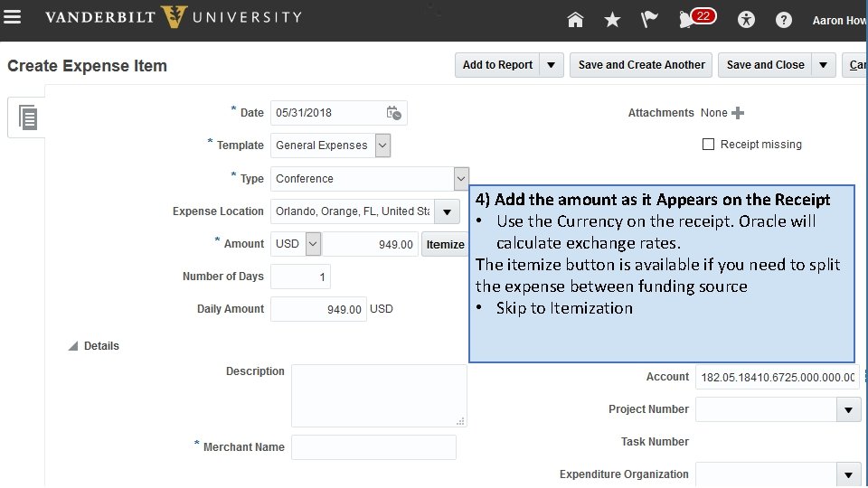The image size is (868, 488).
Task: Open notifications bell with 22 badge
Action: (x=696, y=18)
